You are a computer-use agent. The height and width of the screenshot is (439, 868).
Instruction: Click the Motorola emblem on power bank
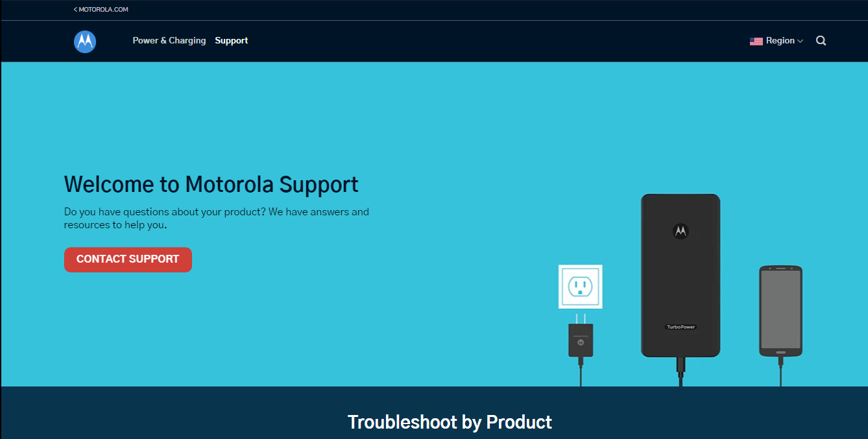680,231
